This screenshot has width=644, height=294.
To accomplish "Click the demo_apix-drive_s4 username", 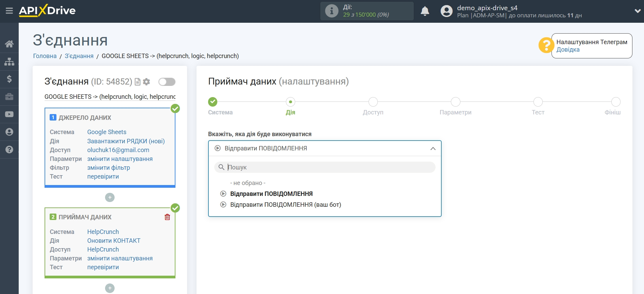I will tap(487, 8).
